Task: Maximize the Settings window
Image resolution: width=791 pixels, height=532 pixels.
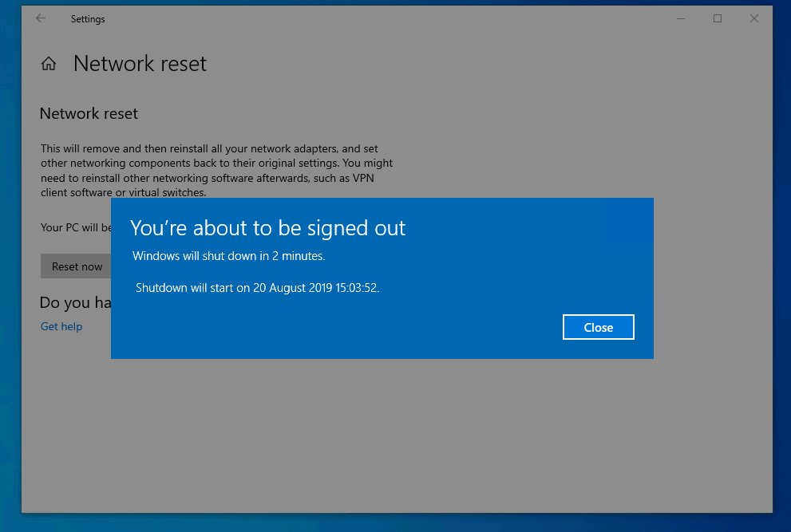Action: (718, 18)
